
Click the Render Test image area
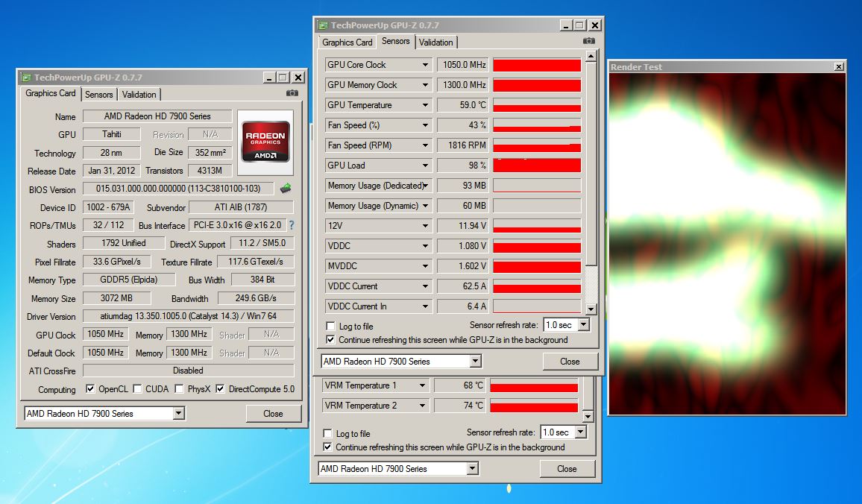click(x=727, y=244)
